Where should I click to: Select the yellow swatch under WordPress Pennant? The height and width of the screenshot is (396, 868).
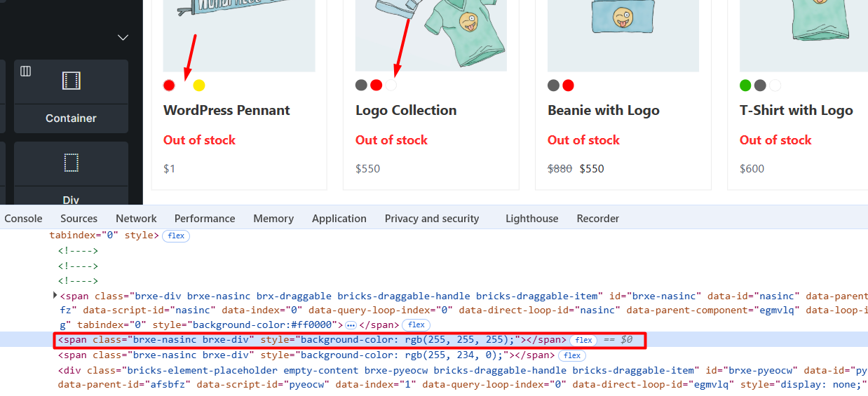[x=199, y=86]
